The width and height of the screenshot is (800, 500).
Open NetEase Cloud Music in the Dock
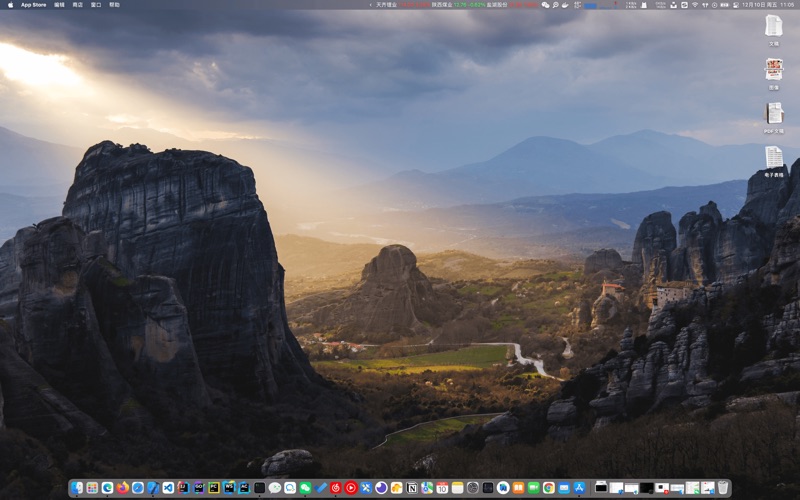click(335, 488)
